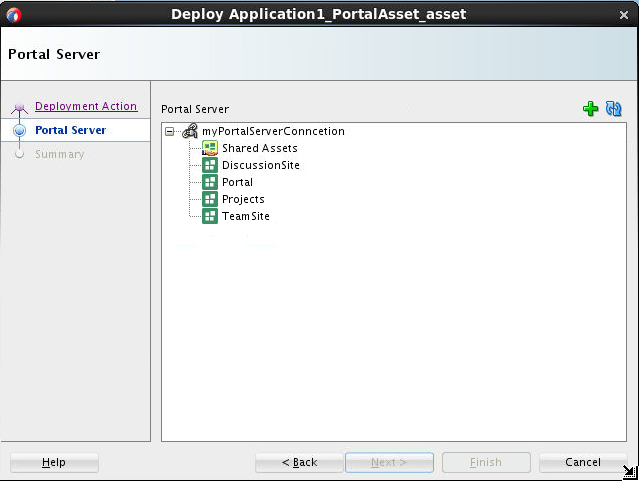The height and width of the screenshot is (481, 639).
Task: Click the Portal Server step bullet icon
Action: pos(19,130)
